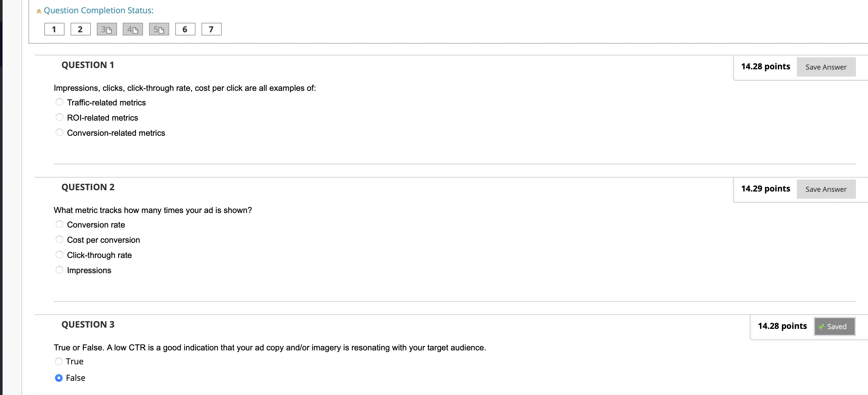Click the green checkmark in the Saved button
Image resolution: width=868 pixels, height=395 pixels.
click(x=821, y=326)
